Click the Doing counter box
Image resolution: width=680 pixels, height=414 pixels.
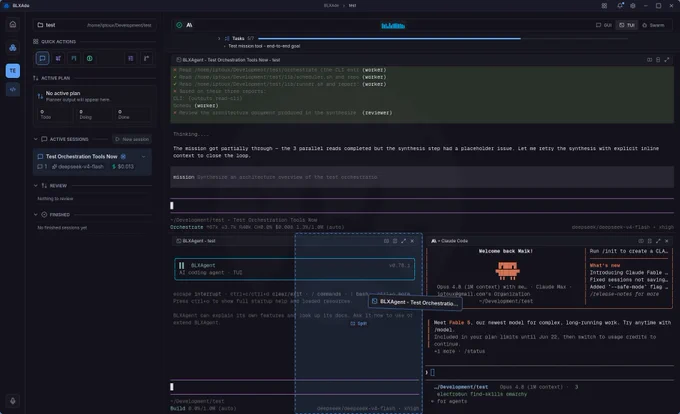[x=93, y=114]
